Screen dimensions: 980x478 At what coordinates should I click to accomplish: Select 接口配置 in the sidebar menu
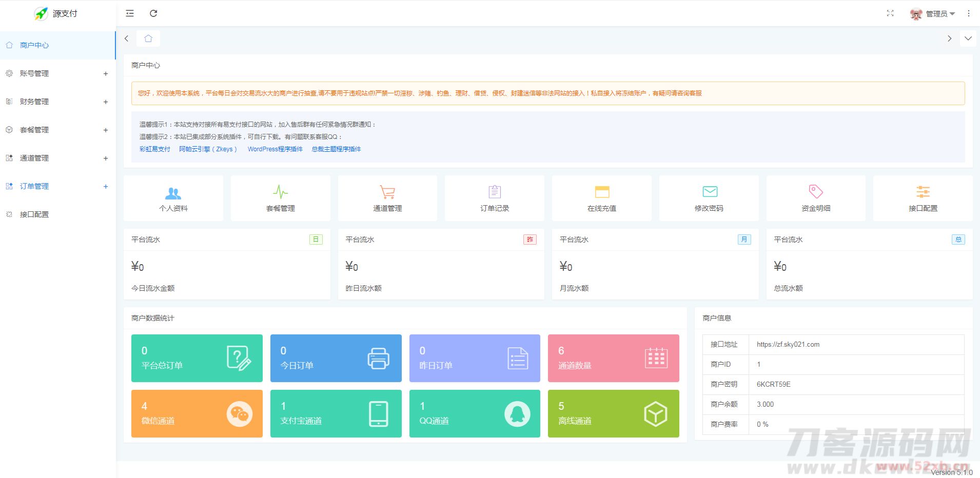[x=34, y=214]
